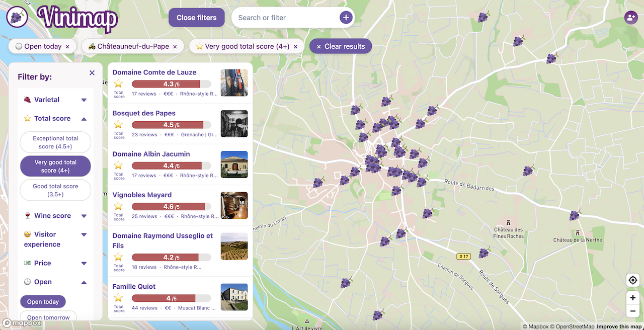Open Vignobles Mayard thumbnail photo

click(234, 205)
